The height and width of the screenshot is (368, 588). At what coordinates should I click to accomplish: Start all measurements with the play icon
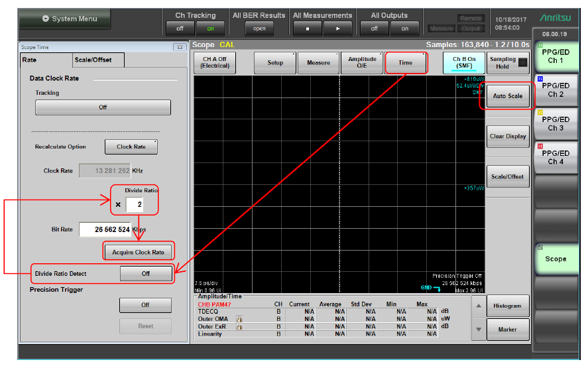[337, 29]
